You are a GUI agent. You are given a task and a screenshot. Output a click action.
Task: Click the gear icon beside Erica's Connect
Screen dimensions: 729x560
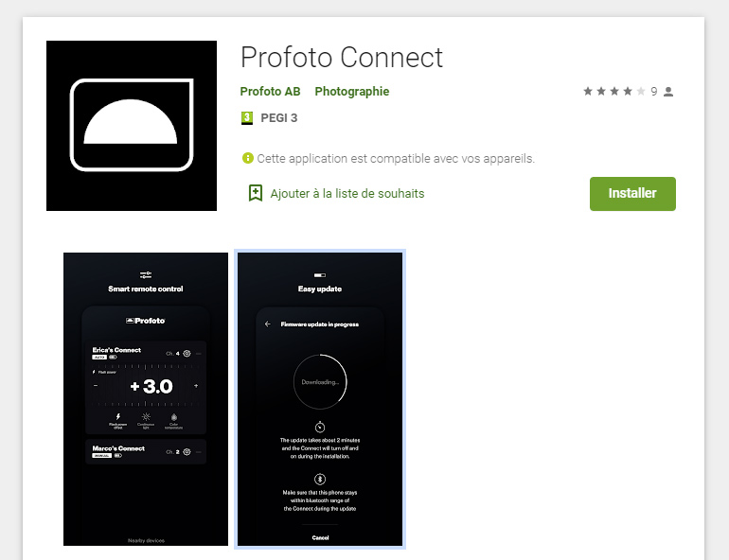click(187, 354)
